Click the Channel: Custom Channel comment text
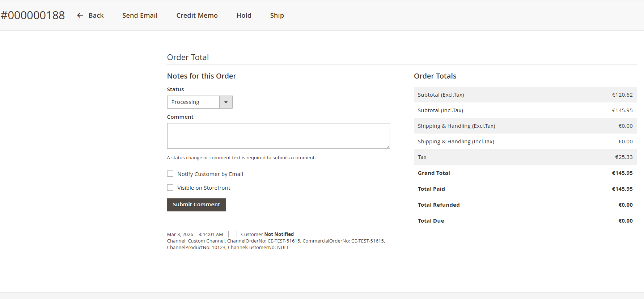This screenshot has width=644, height=299. [x=276, y=244]
